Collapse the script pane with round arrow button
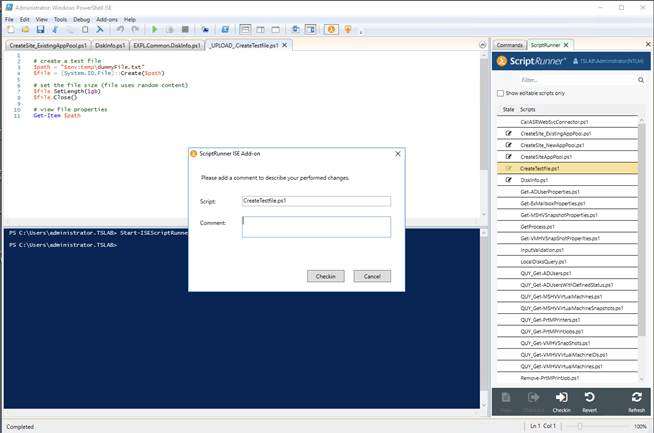The height and width of the screenshot is (433, 654). 483,45
